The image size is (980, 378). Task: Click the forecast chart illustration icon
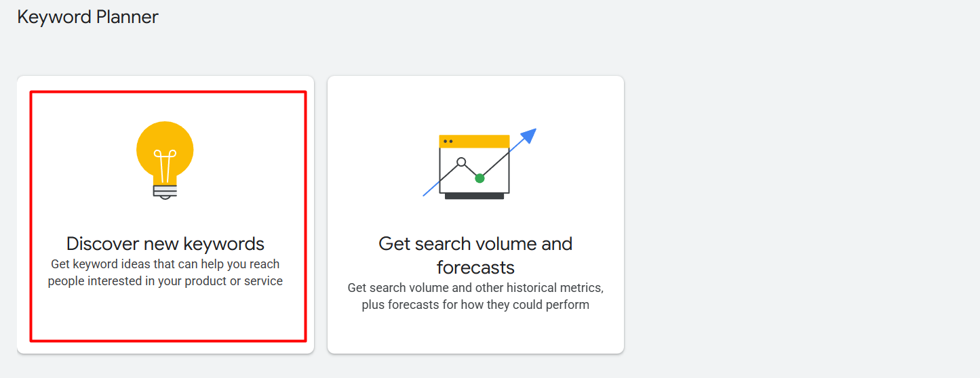(475, 166)
